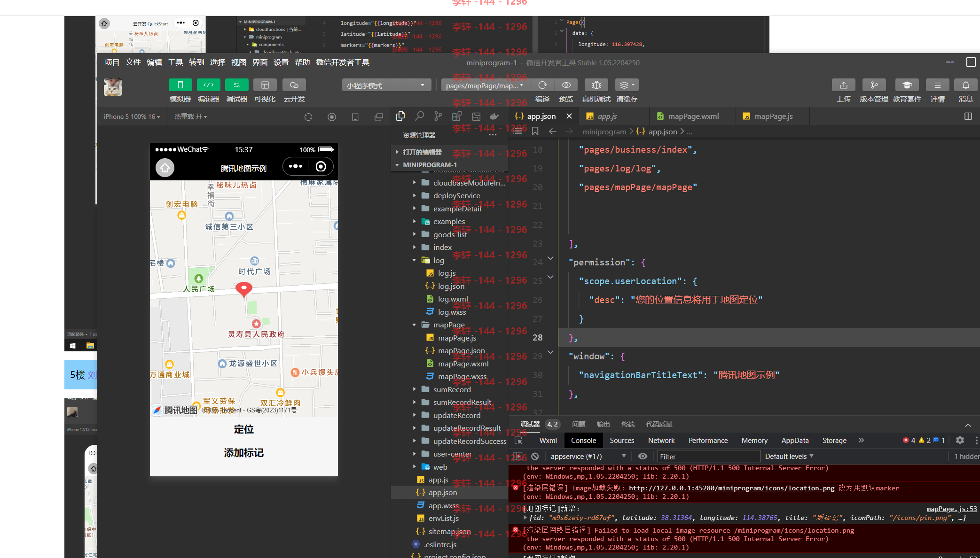Click the upload (上传) button

click(844, 85)
